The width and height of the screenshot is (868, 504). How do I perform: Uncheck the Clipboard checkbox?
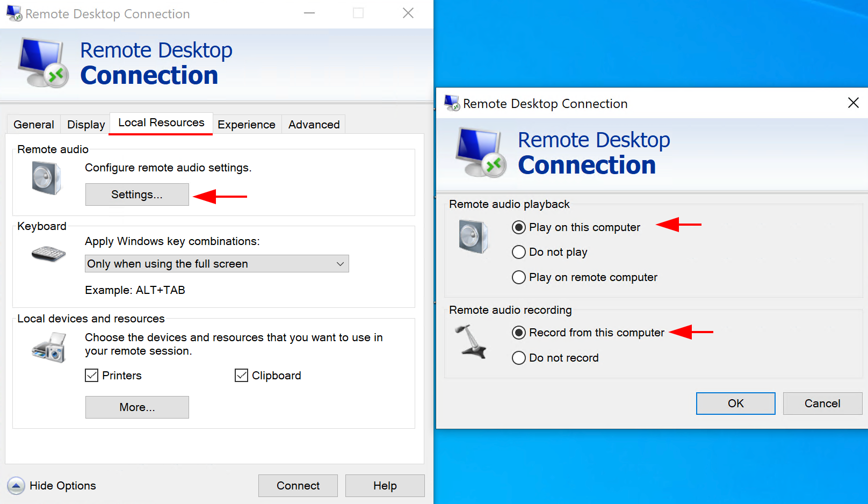241,375
